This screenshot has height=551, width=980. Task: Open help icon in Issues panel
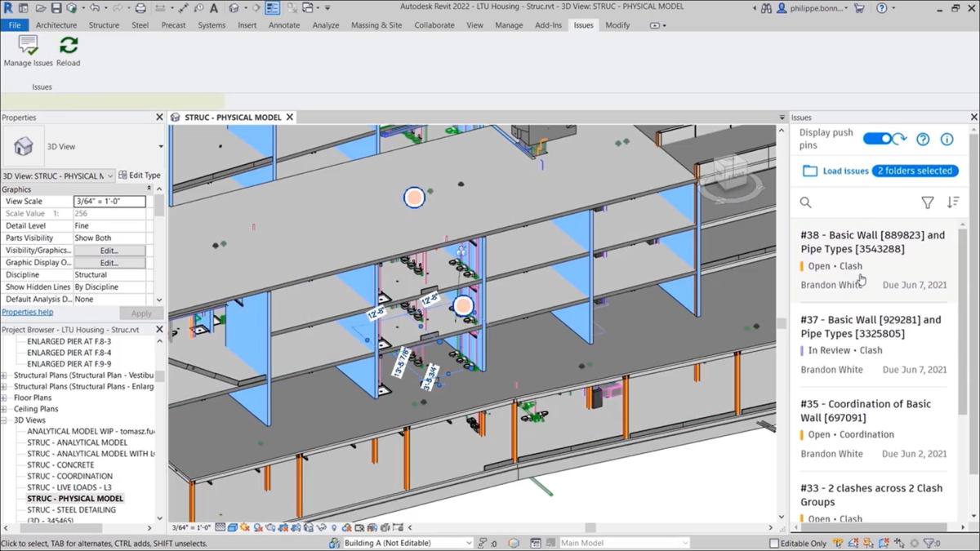(x=923, y=139)
